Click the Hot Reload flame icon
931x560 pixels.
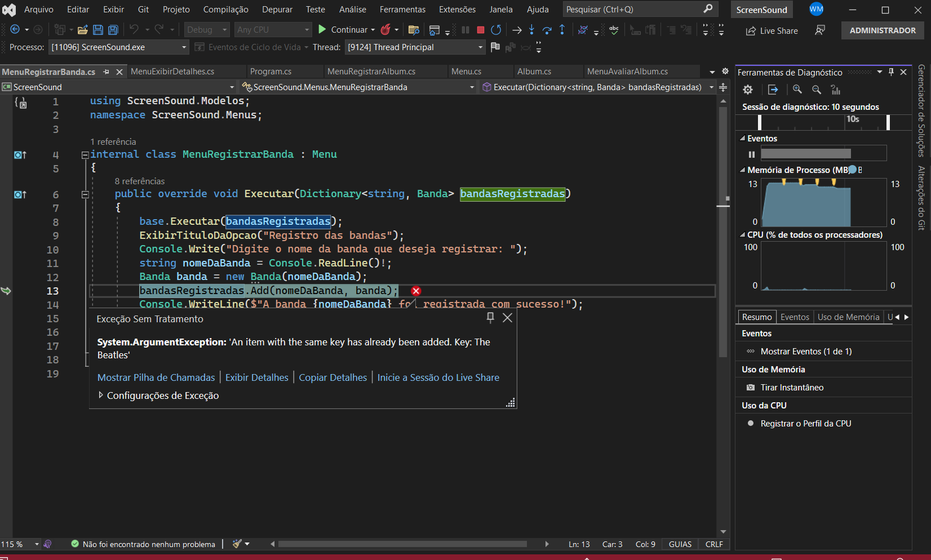click(385, 30)
